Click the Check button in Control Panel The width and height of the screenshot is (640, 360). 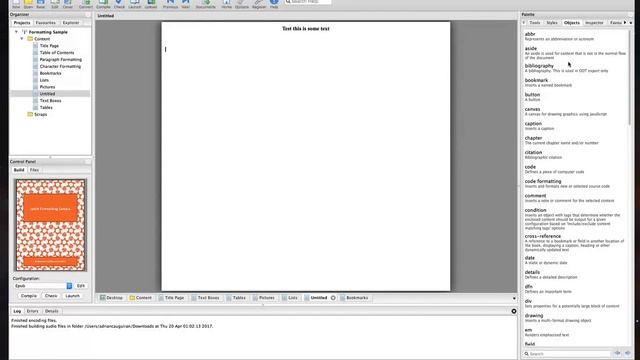click(x=51, y=296)
